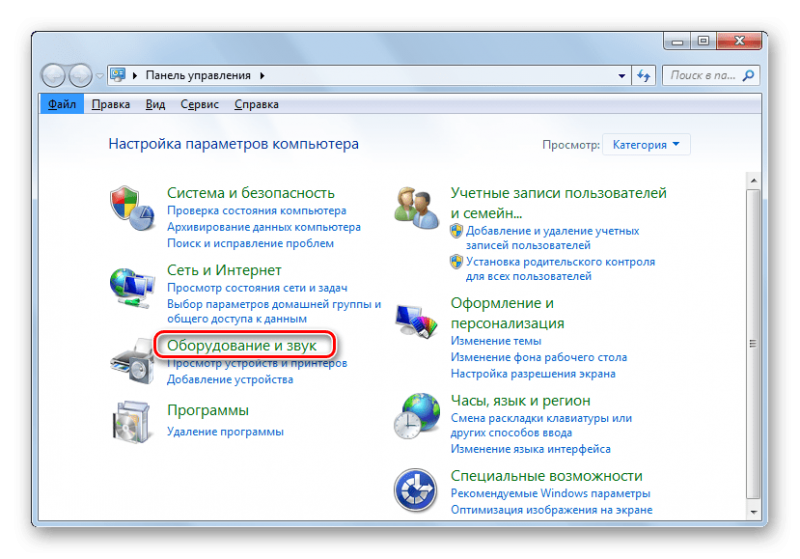The image size is (800, 559).
Task: Open Поиск и исправление проблем link
Action: (251, 243)
